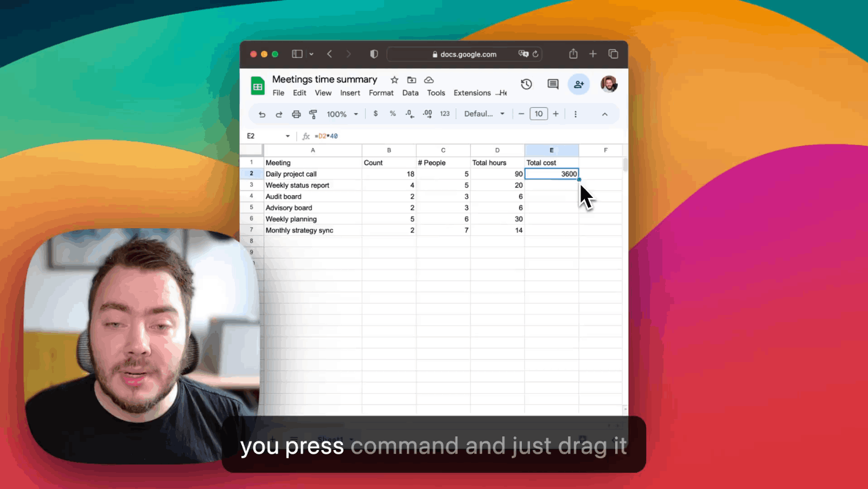Click the document title Meetings time summary
Screen dimensions: 868x489
[324, 79]
